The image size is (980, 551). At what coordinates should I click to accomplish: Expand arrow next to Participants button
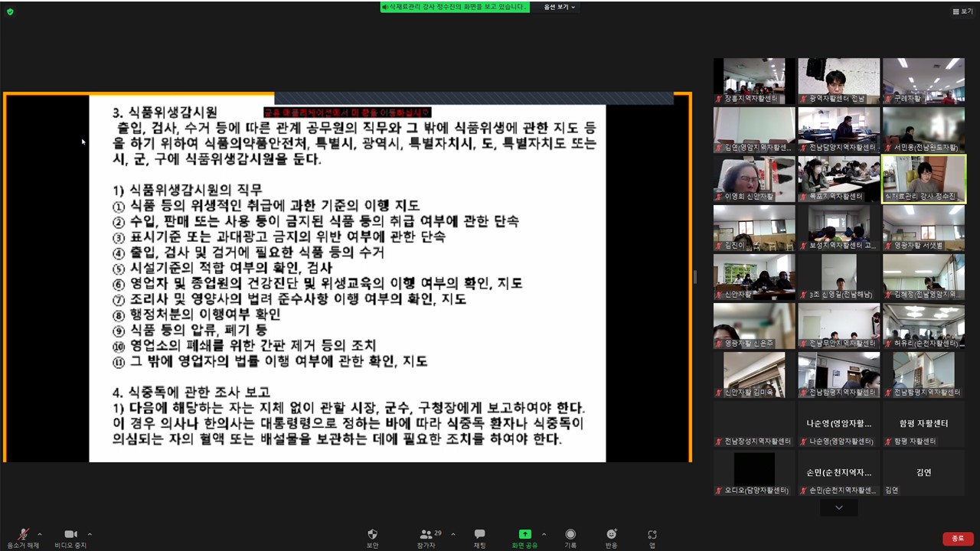[453, 534]
